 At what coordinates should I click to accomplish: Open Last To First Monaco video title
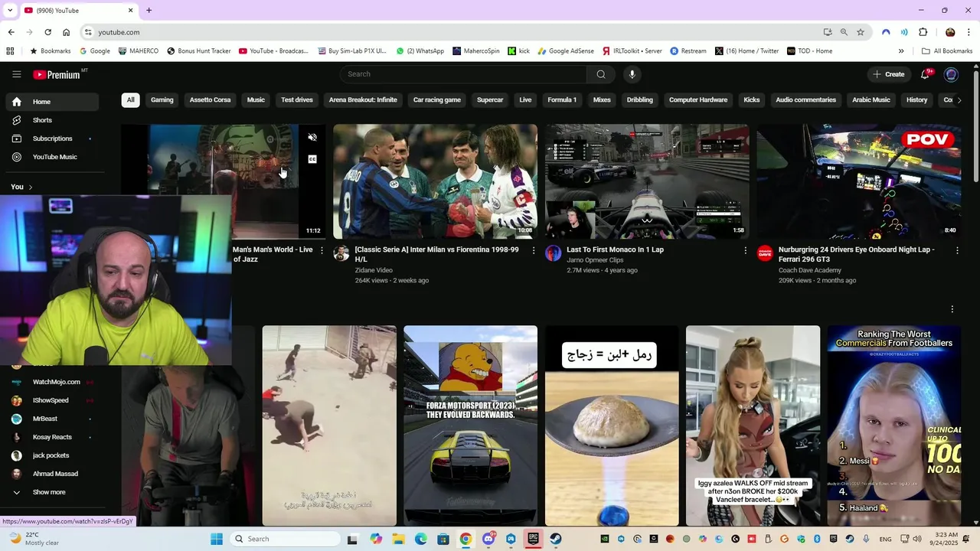pos(615,249)
